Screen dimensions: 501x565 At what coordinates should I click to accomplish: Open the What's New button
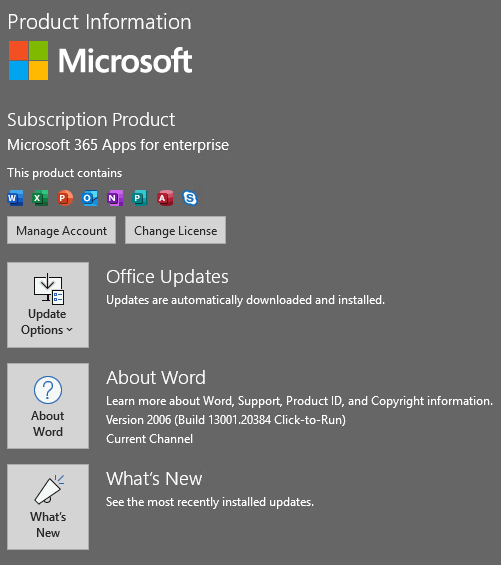48,507
